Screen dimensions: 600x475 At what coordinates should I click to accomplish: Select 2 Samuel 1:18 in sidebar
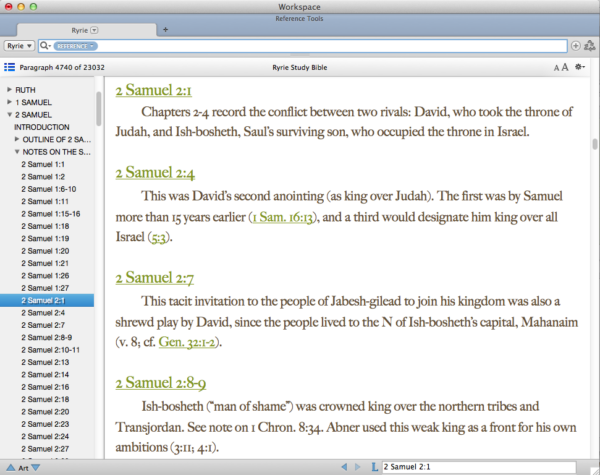coord(45,226)
